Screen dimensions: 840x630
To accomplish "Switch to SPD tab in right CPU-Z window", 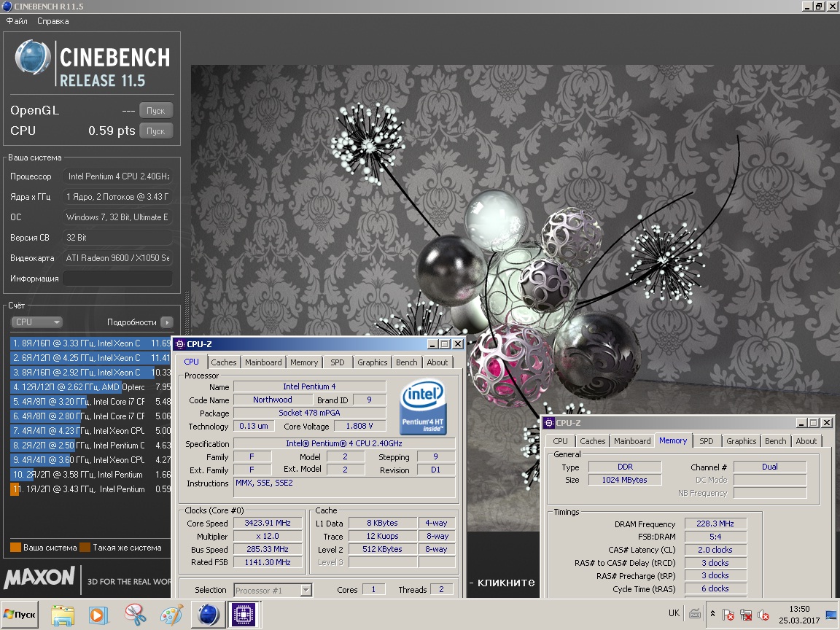I will pos(707,441).
